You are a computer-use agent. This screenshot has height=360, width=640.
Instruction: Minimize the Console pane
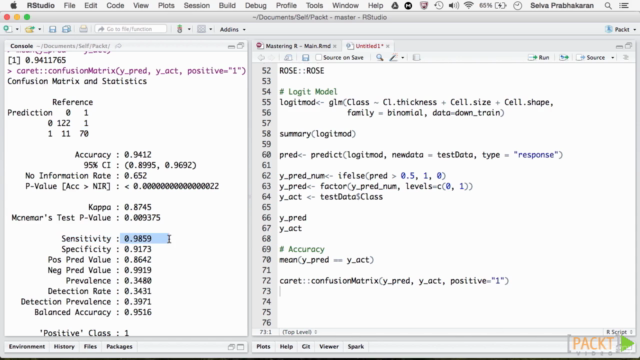231,46
